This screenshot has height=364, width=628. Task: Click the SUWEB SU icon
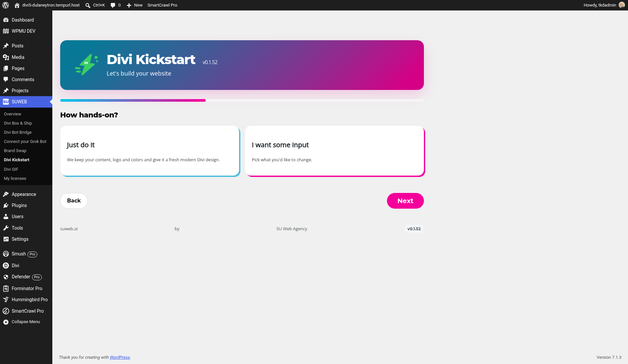coord(6,102)
